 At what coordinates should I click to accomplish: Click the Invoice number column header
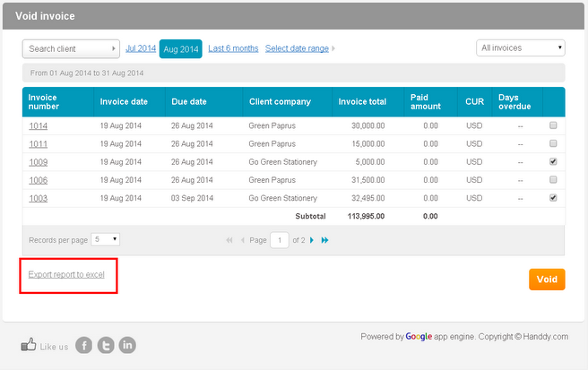click(58, 102)
